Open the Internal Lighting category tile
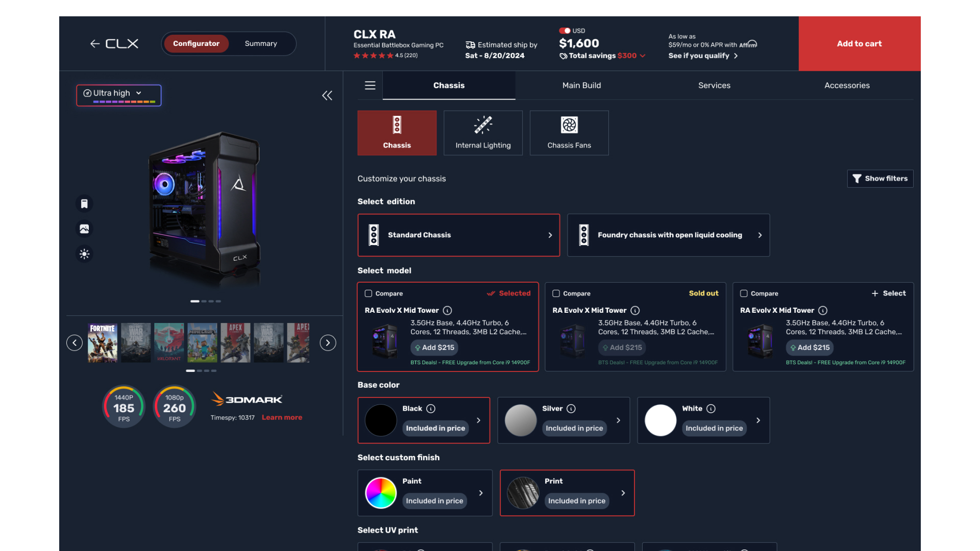Screen dimensions: 980x551 pyautogui.click(x=483, y=133)
